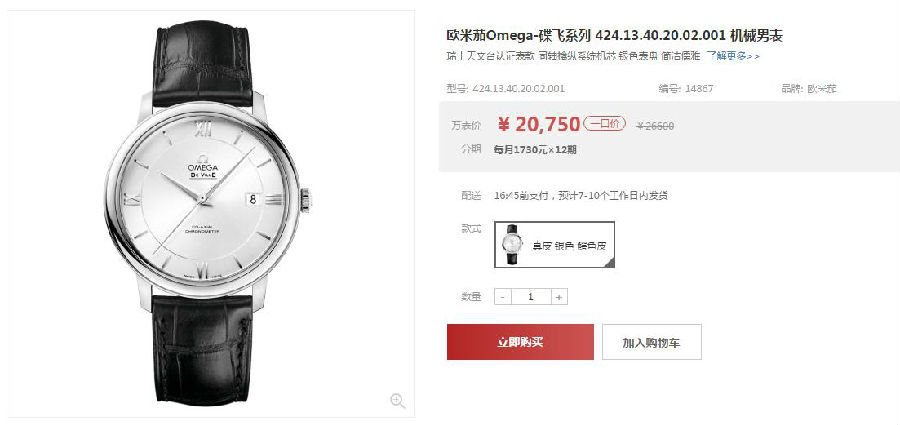Viewport: 900px width, 425px height.
Task: Click the 立即购买 buy now button
Action: [520, 342]
